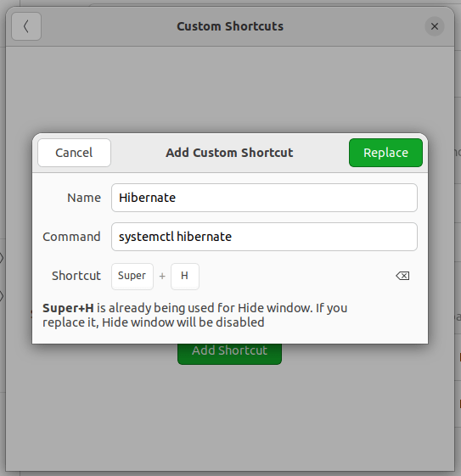Click the plus sign between Super and H

point(162,276)
